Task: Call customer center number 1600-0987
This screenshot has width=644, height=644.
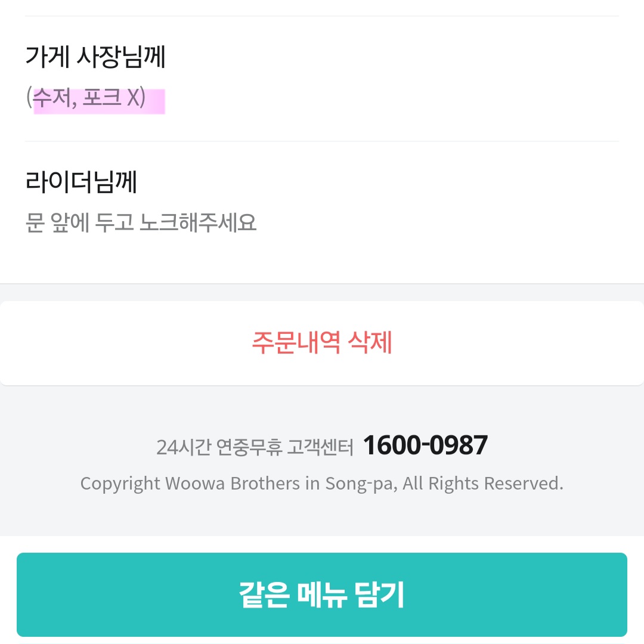Action: [x=425, y=445]
